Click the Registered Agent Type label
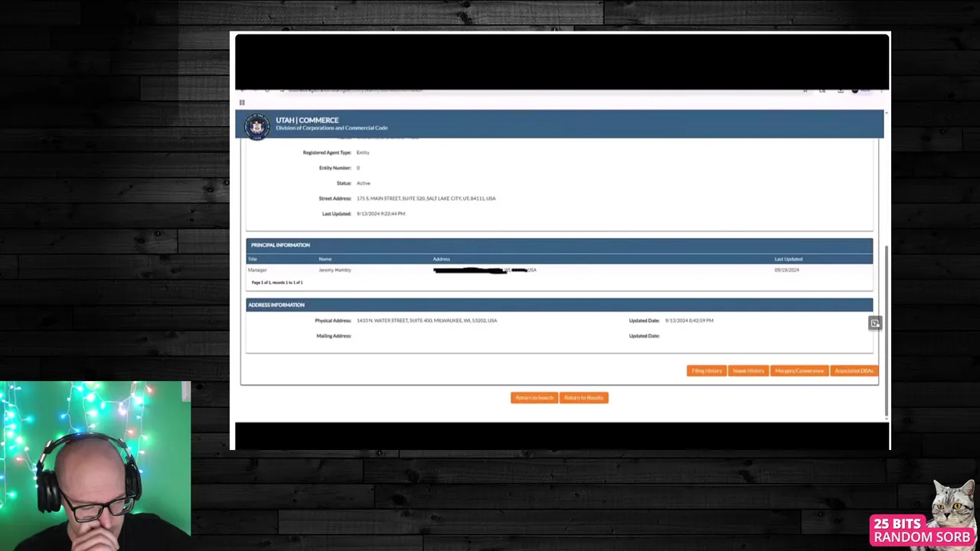Viewport: 980px width, 551px height. point(327,153)
